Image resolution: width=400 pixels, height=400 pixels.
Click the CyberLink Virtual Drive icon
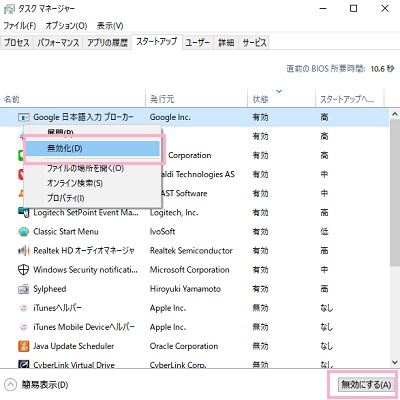click(23, 364)
